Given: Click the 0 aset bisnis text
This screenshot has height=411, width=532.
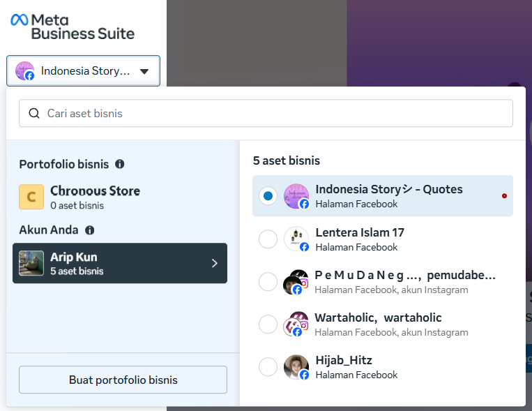Looking at the screenshot, I should click(x=77, y=205).
